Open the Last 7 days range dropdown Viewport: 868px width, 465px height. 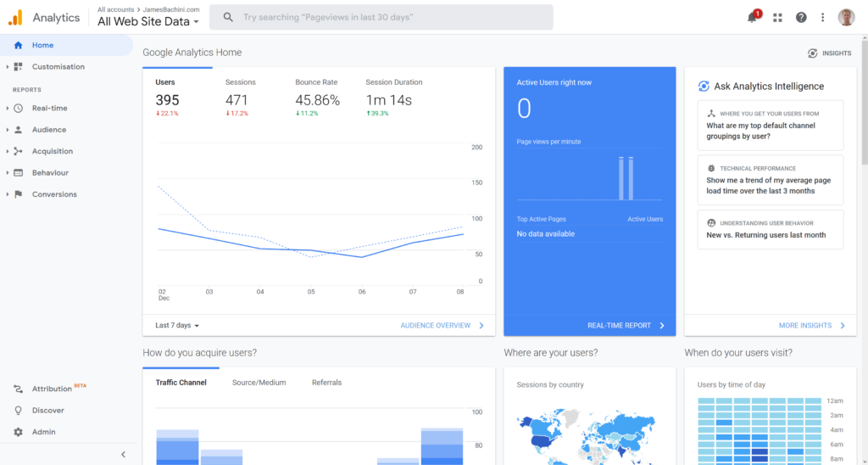coord(177,325)
